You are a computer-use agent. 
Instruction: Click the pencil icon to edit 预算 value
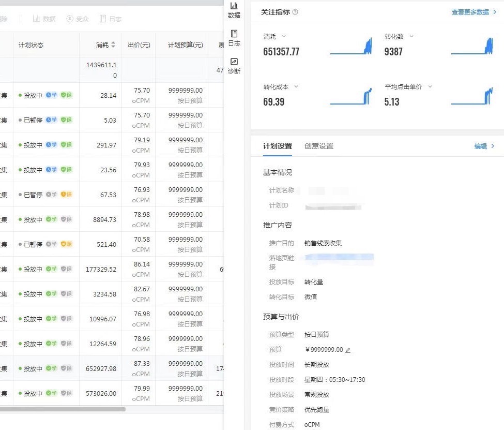click(347, 350)
